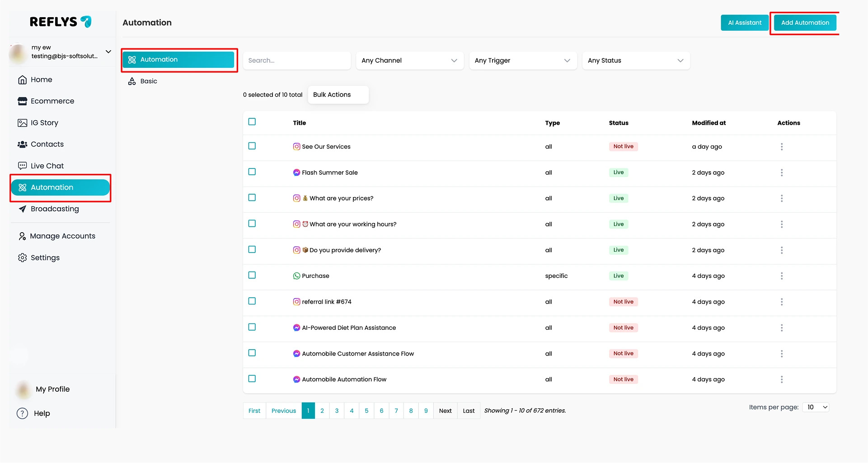Open Settings gear icon in sidebar
868x463 pixels.
pos(22,258)
